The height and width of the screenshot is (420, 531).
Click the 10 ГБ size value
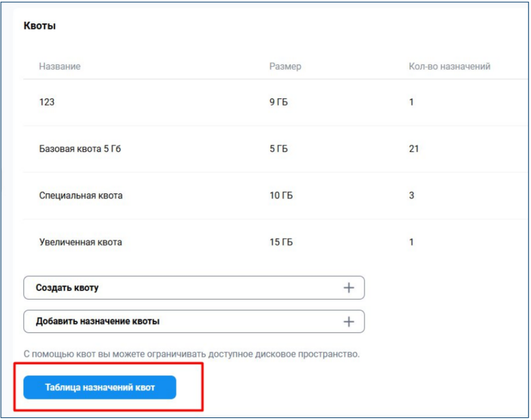click(x=281, y=196)
